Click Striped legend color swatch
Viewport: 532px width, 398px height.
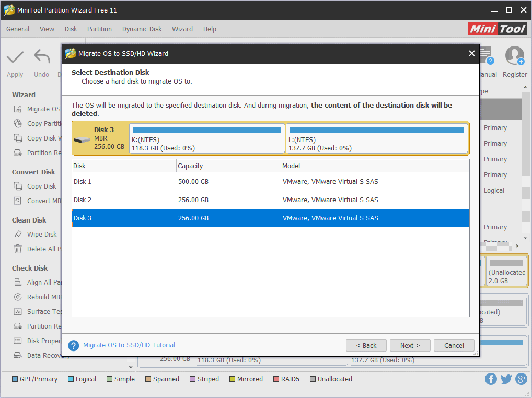tap(193, 379)
